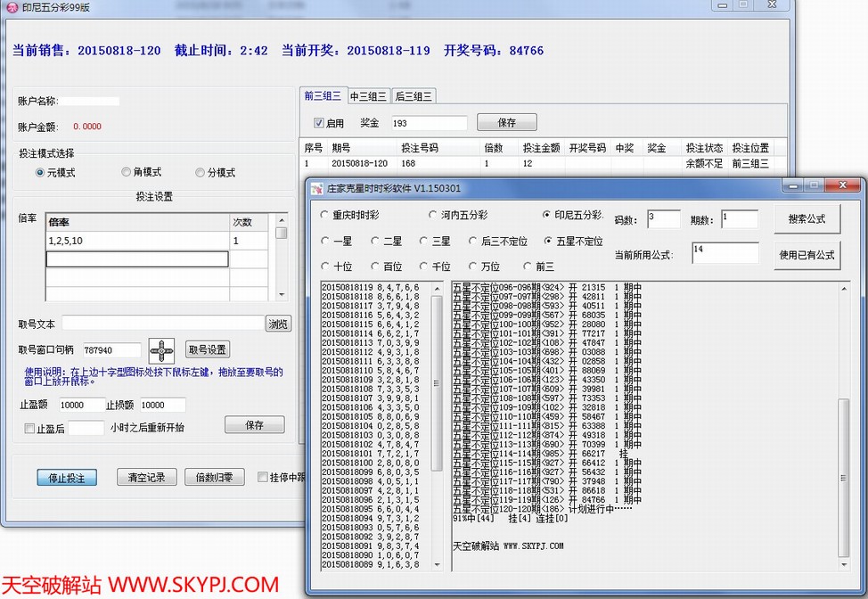Open 取号设置 settings
The width and height of the screenshot is (868, 599).
(x=208, y=349)
